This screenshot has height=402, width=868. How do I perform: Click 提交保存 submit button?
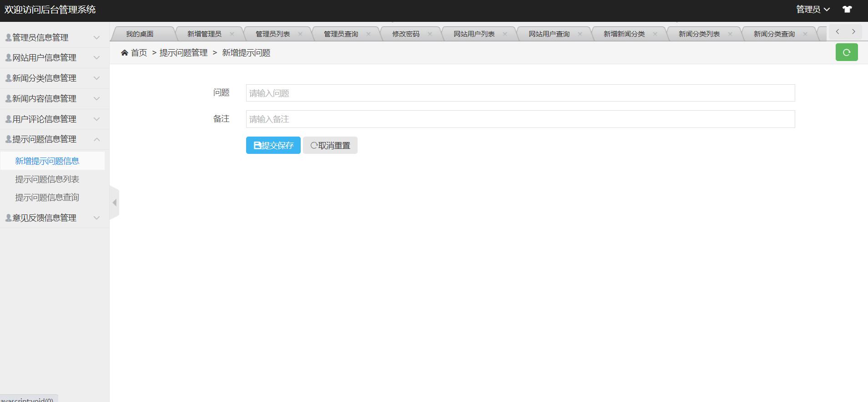[x=273, y=145]
